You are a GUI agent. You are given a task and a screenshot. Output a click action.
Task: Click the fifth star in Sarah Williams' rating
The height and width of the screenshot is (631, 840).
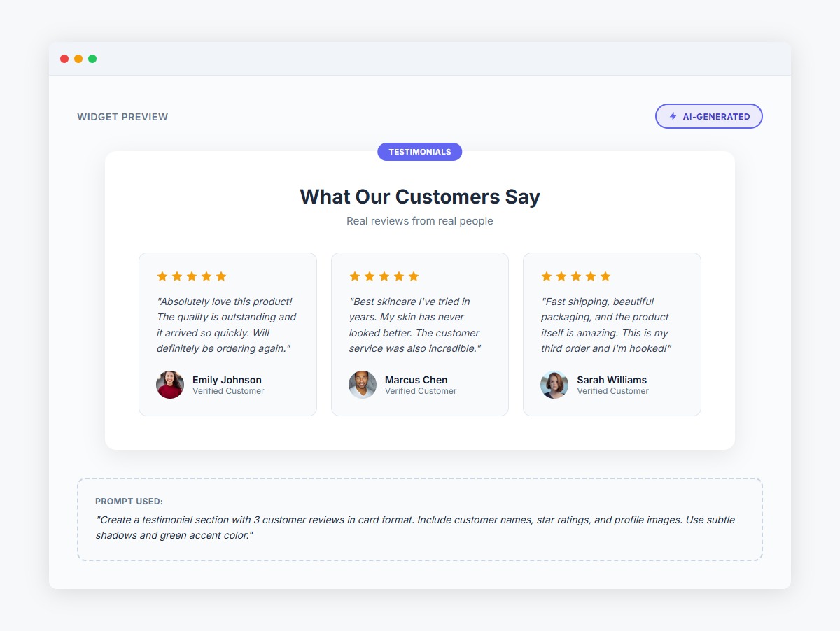click(x=605, y=276)
